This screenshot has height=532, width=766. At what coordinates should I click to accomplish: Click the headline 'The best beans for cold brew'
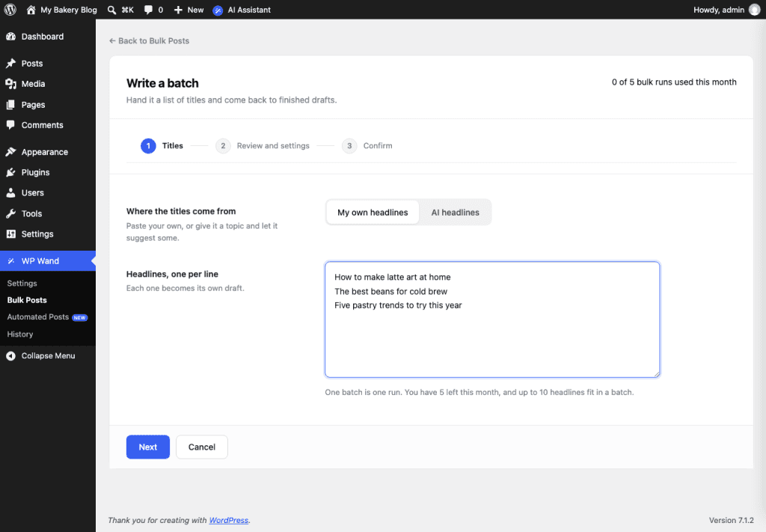(390, 292)
